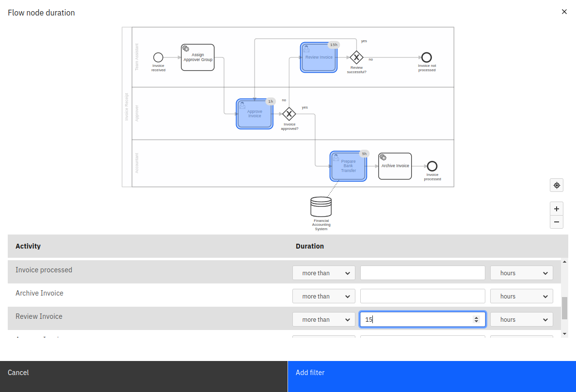
Task: Open the hours unit dropdown for Archive Invoice
Action: [x=521, y=296]
